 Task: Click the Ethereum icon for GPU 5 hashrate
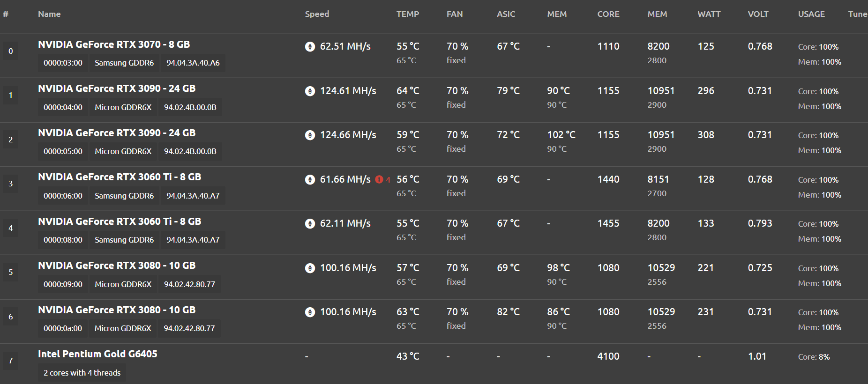pyautogui.click(x=310, y=268)
